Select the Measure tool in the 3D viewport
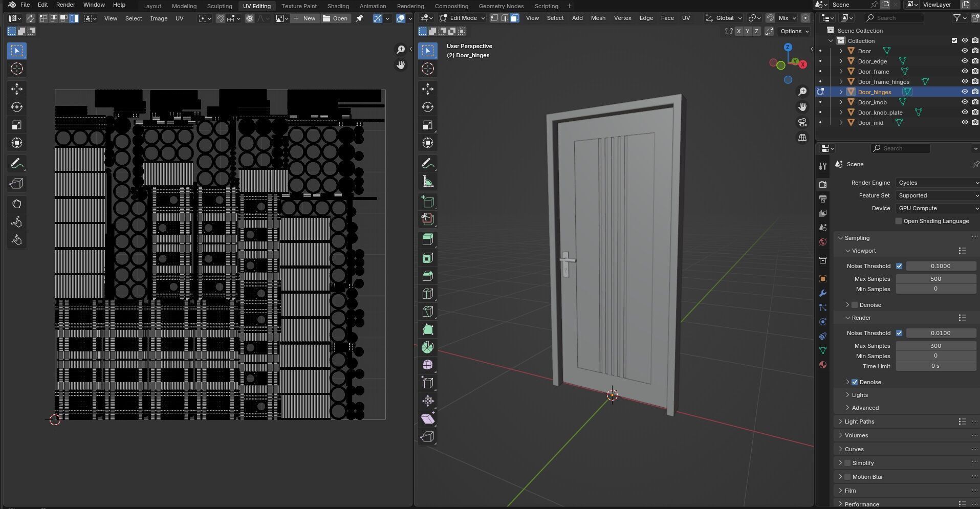This screenshot has height=509, width=980. coord(428,182)
